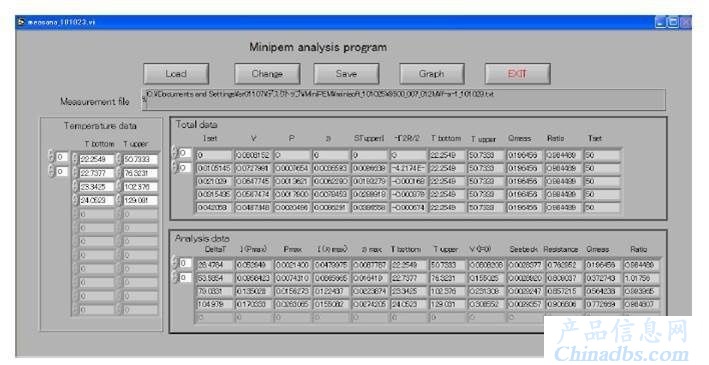The image size is (709, 365).
Task: Click DeltaT cell 104.979 in Analysis data
Action: pyautogui.click(x=215, y=304)
